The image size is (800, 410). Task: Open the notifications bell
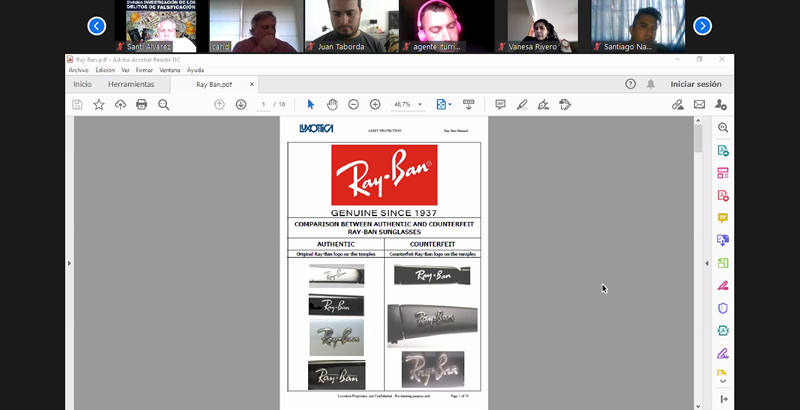pos(651,84)
